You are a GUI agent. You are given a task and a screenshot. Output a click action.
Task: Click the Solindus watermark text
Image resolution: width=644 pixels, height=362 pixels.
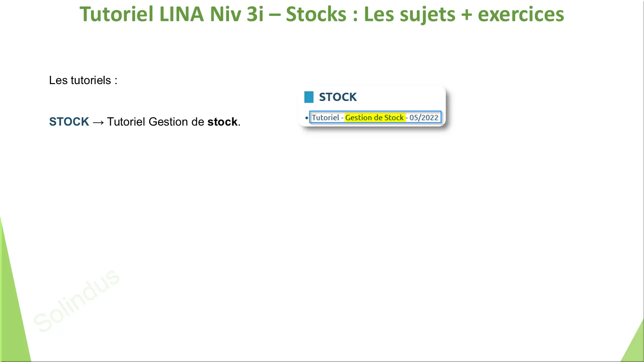77,300
